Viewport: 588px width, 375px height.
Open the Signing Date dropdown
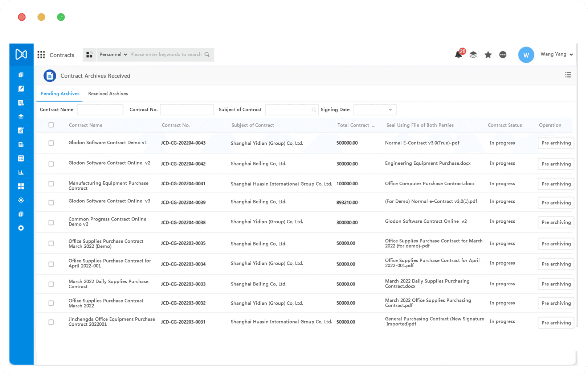(375, 110)
